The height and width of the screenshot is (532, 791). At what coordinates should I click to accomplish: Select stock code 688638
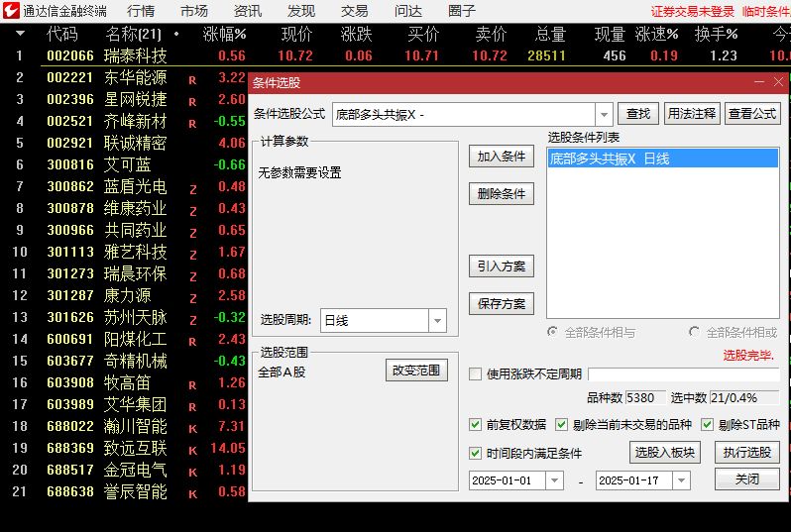coord(70,491)
